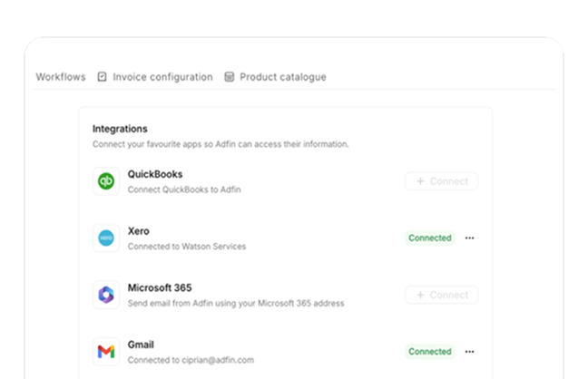Open the Invoice configuration tab

pyautogui.click(x=162, y=77)
